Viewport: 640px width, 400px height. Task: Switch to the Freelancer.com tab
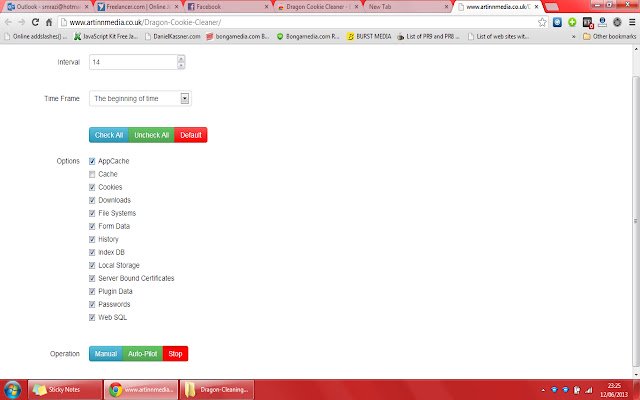[138, 7]
